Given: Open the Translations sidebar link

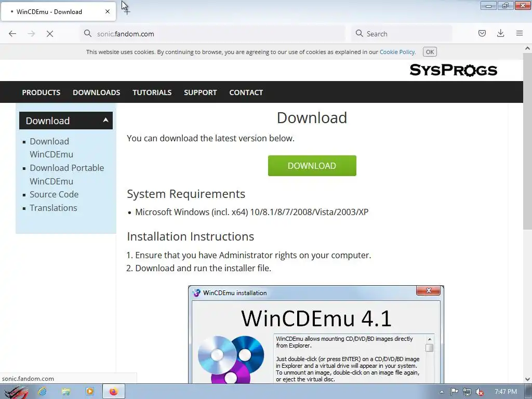Looking at the screenshot, I should coord(54,208).
